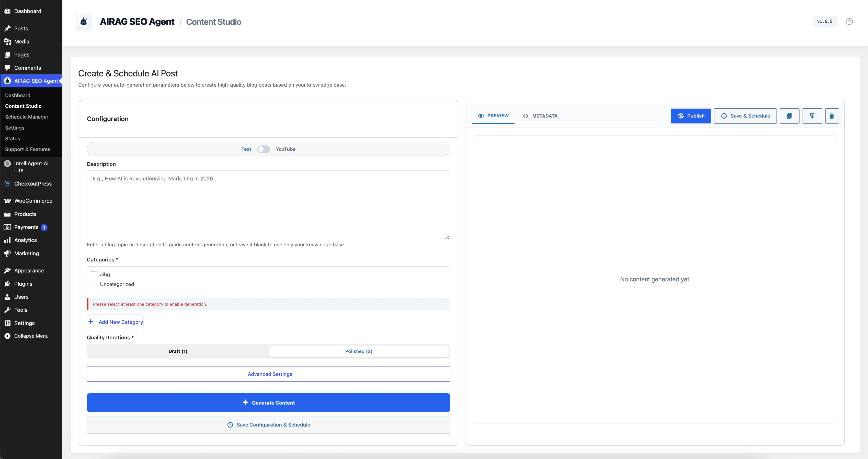Open the AIRAG Status submenu item
This screenshot has width=868, height=459.
click(x=13, y=139)
